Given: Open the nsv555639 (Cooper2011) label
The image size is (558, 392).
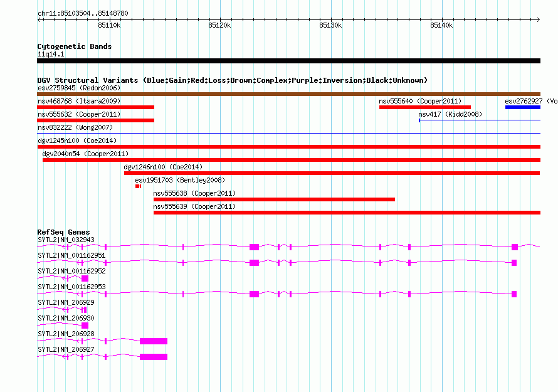Looking at the screenshot, I should pos(194,206).
